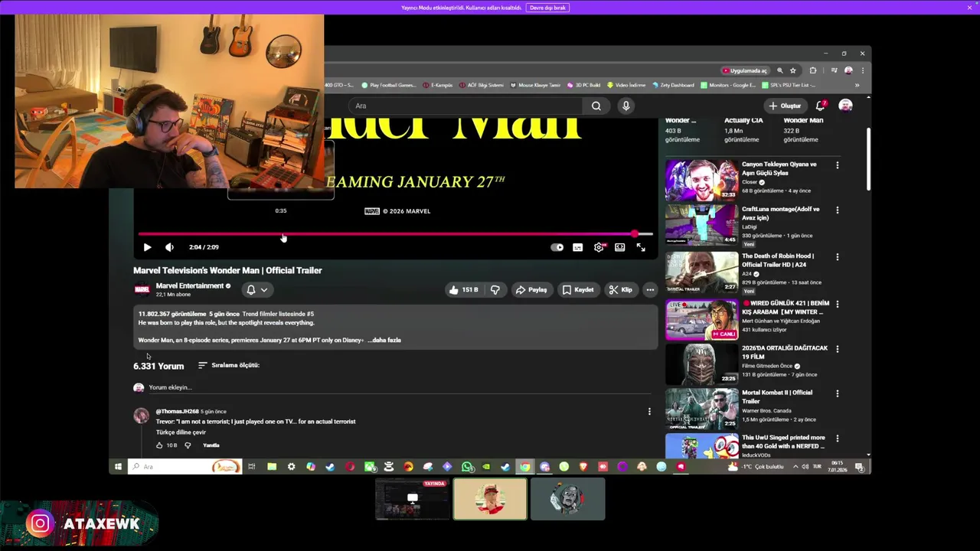980x551 pixels.
Task: Open the Mouse Klavye Tamir bookmark
Action: point(535,85)
